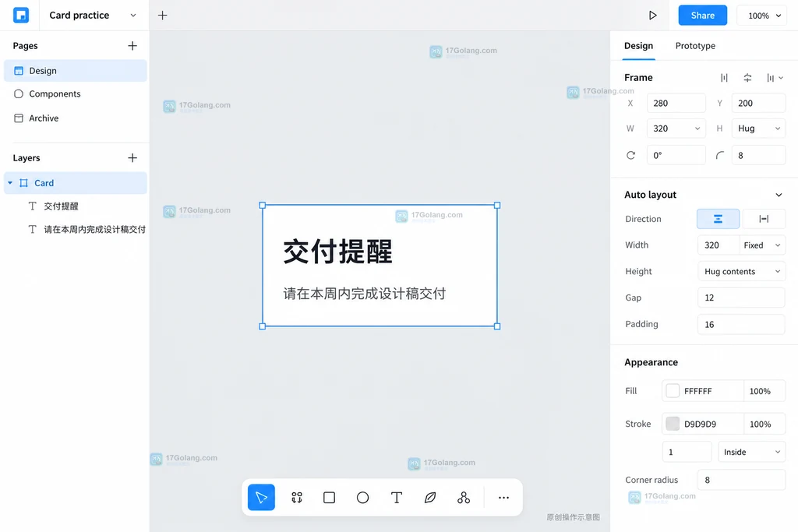Switch to the Prototype tab

click(695, 46)
